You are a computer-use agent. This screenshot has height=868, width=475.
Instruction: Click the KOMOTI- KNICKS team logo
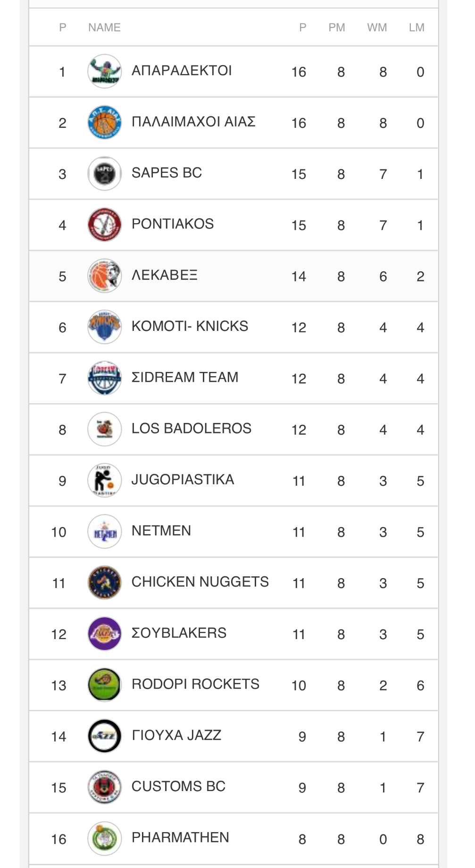[105, 327]
